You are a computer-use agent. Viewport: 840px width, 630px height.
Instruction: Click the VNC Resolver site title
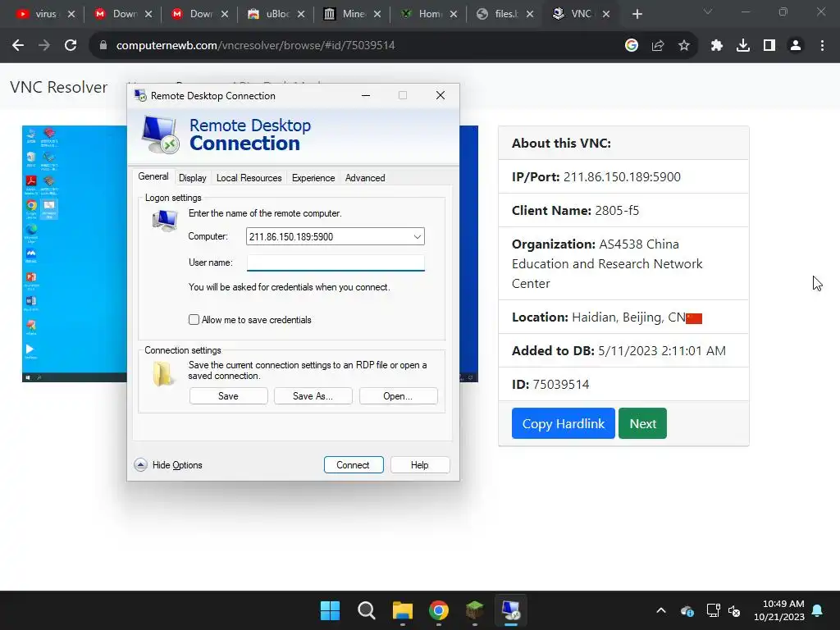tap(59, 87)
